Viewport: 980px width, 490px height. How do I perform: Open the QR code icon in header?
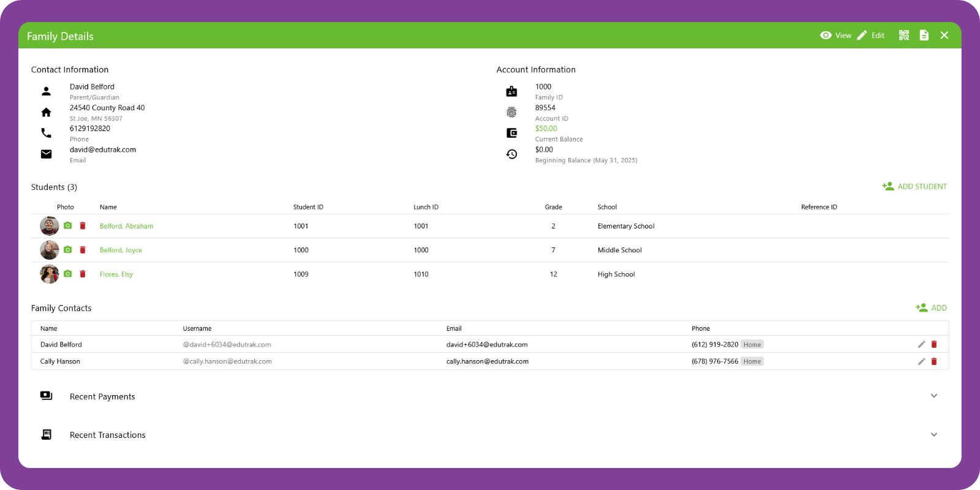[904, 36]
